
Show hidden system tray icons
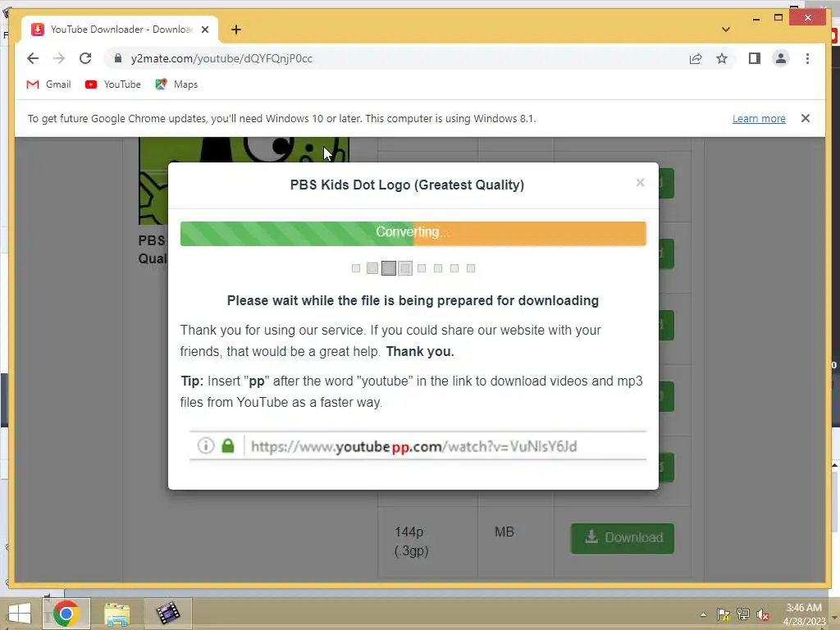[703, 614]
